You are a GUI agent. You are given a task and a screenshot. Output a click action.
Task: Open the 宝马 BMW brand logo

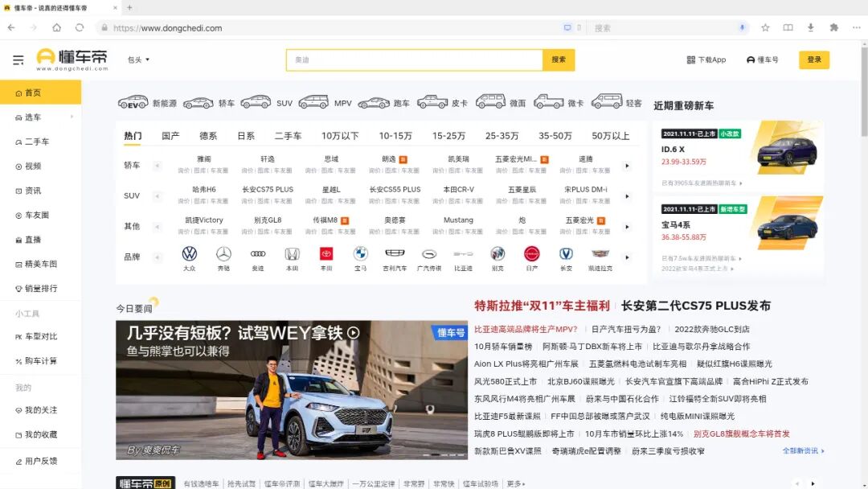point(360,253)
